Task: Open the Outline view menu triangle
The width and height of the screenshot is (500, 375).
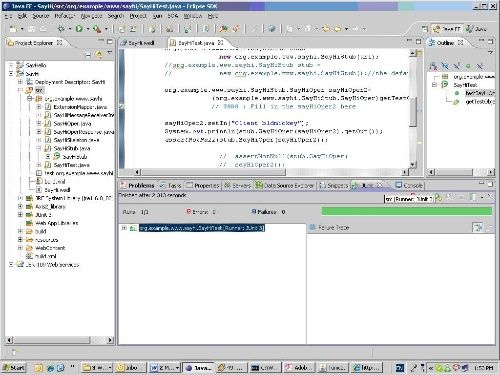Action: pyautogui.click(x=490, y=53)
